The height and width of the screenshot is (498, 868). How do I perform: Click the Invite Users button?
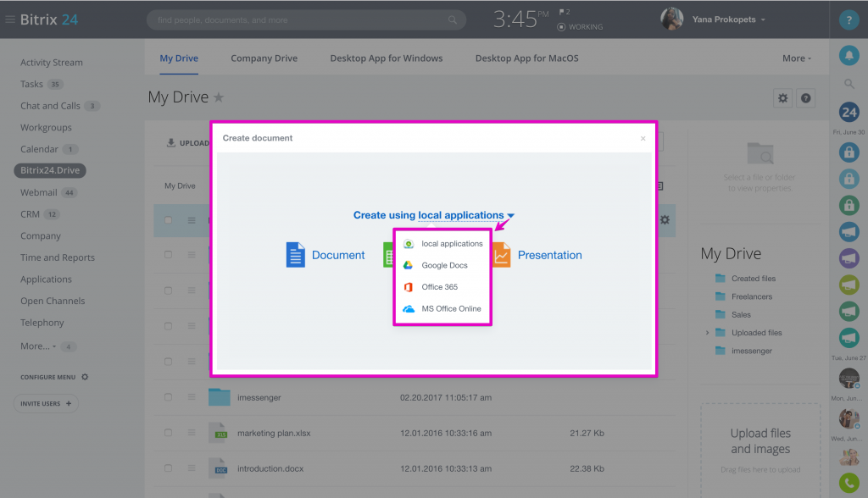[46, 403]
